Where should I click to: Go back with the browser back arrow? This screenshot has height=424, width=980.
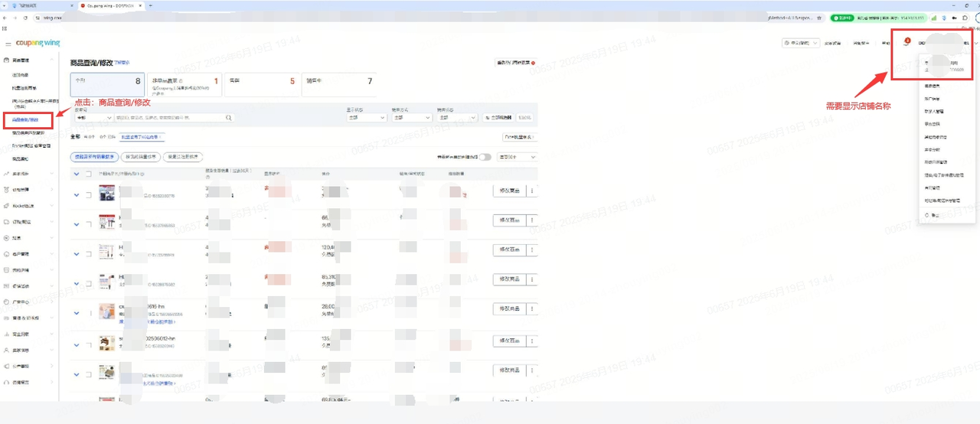[x=5, y=18]
